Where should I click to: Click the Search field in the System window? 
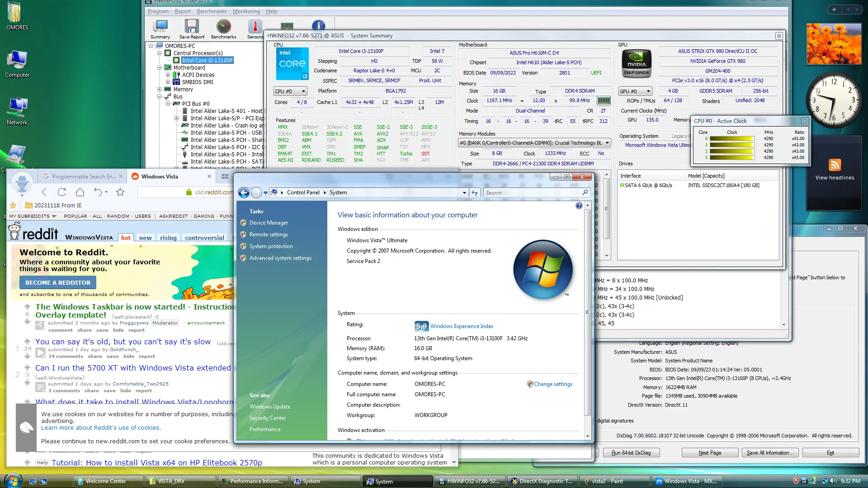(537, 193)
